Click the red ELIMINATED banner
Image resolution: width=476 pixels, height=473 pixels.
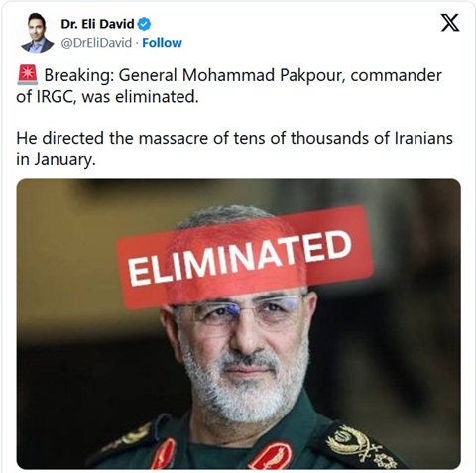click(245, 257)
